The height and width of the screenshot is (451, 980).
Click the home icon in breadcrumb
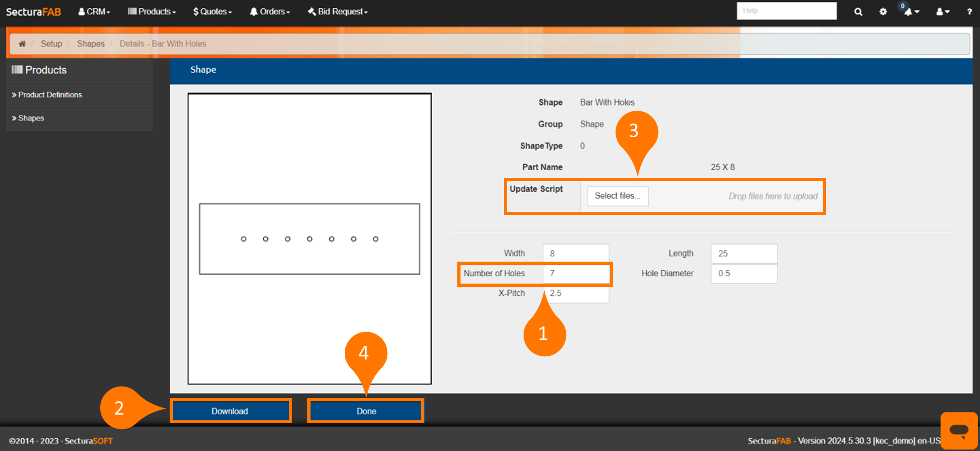coord(22,43)
